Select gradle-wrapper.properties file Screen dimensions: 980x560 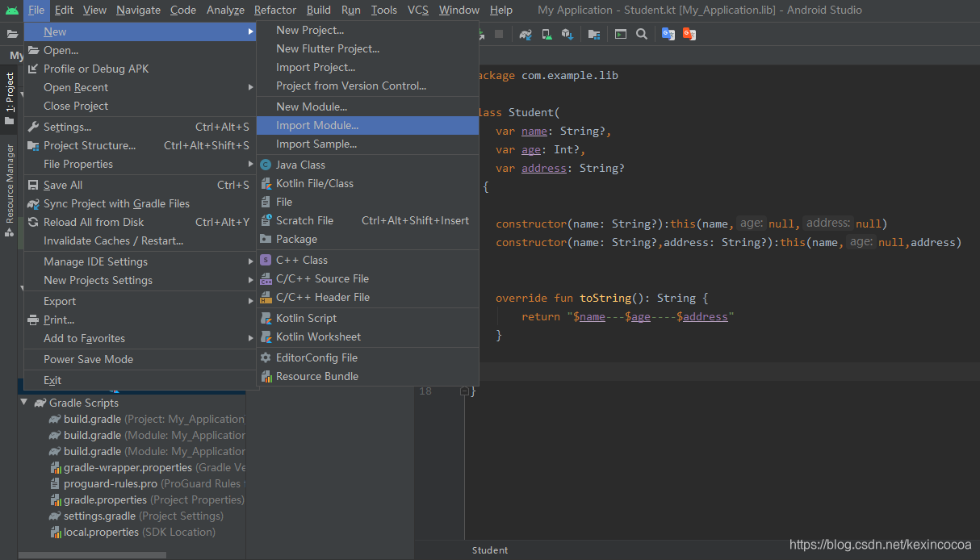pyautogui.click(x=148, y=467)
